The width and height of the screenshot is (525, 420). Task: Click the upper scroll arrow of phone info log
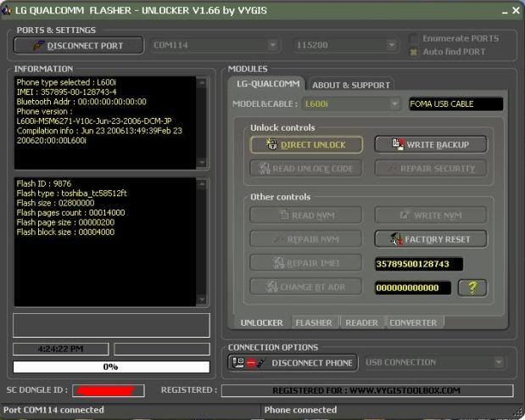(202, 82)
